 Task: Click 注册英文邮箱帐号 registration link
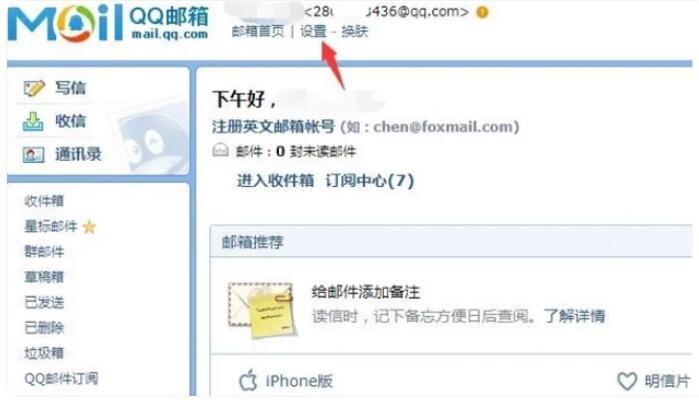click(273, 127)
